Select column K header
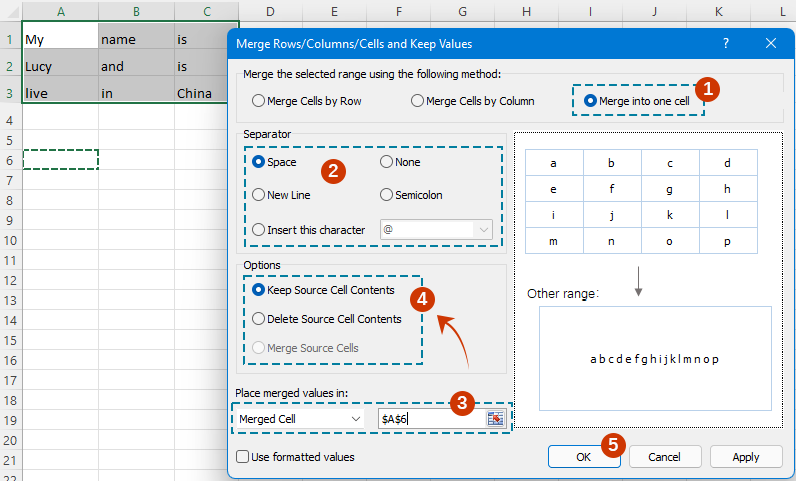The image size is (796, 481). [x=718, y=11]
